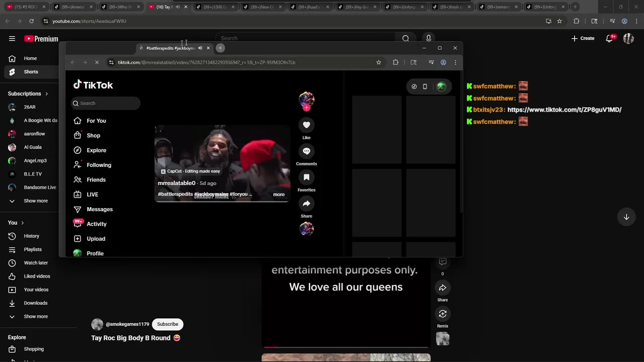Open 26AR channel subscription

coord(30,107)
